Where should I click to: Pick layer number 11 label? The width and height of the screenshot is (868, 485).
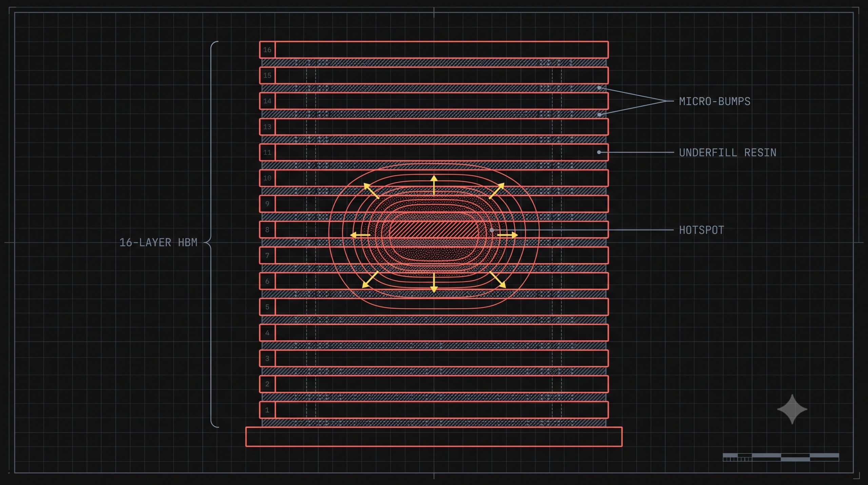tap(267, 152)
